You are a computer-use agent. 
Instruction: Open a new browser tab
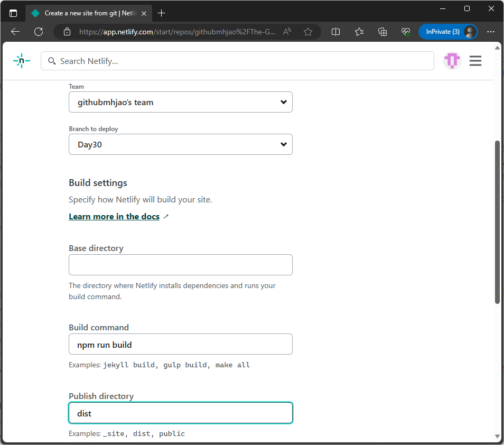point(161,13)
